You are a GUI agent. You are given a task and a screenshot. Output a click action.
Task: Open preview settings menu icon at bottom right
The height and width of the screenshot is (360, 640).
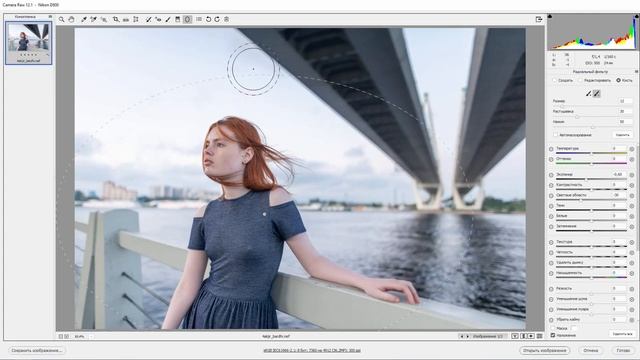click(540, 336)
